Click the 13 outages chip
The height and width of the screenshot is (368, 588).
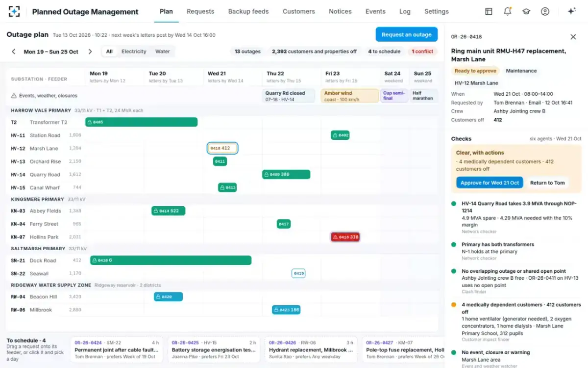(247, 52)
